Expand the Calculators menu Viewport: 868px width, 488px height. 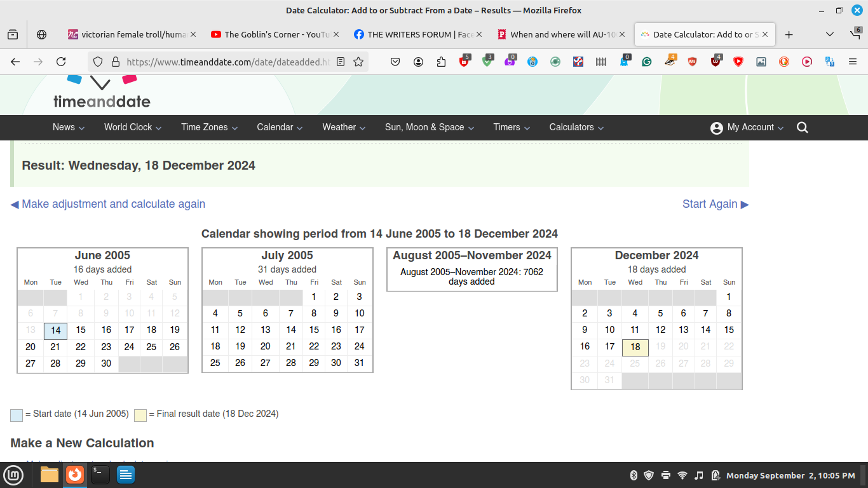pos(576,127)
